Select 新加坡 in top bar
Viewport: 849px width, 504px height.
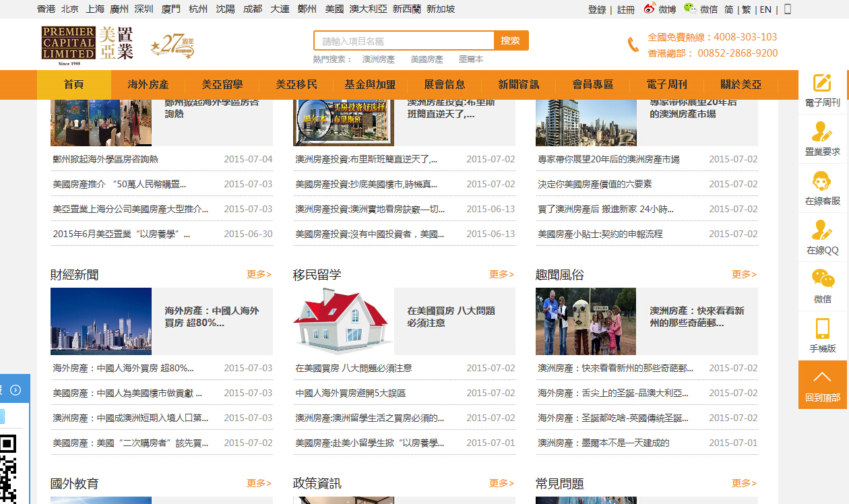tap(441, 9)
